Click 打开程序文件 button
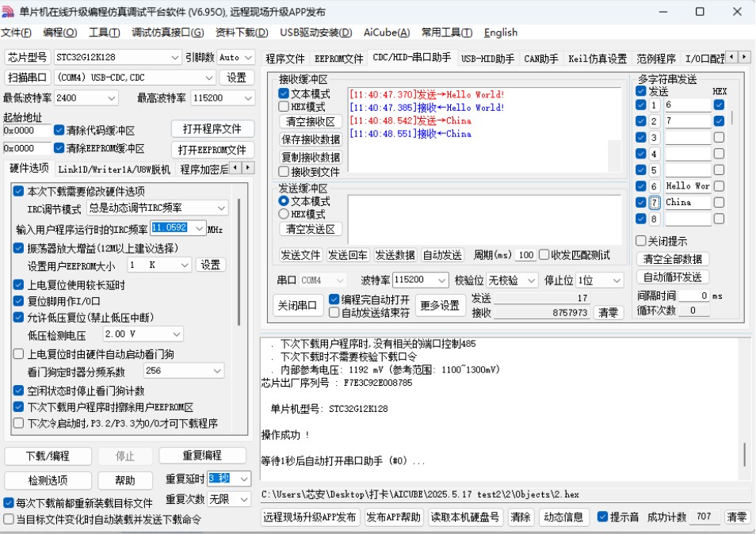The width and height of the screenshot is (756, 534). 212,129
